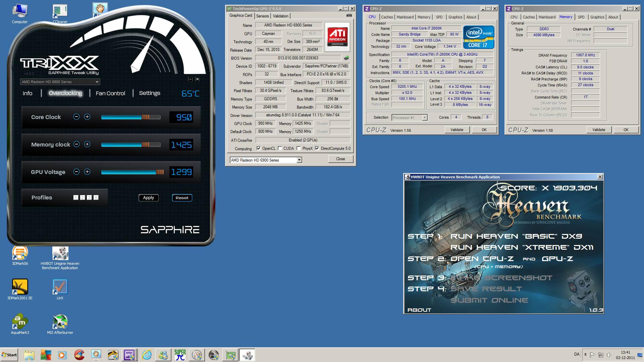Expand the AMD Radeon HD 6900 Series dropdown in TRIXX
The width and height of the screenshot is (644, 362).
pos(60,82)
